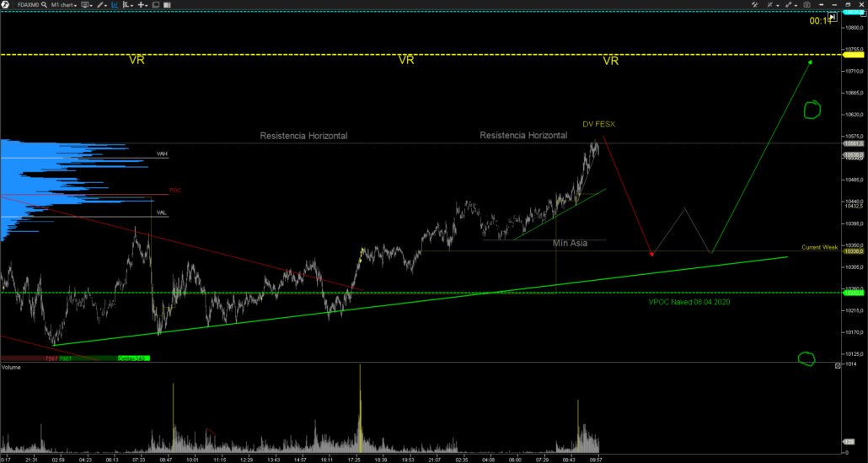Viewport: 868px width, 463px height.
Task: Select the right Resistencia Horizontal label
Action: click(x=523, y=135)
